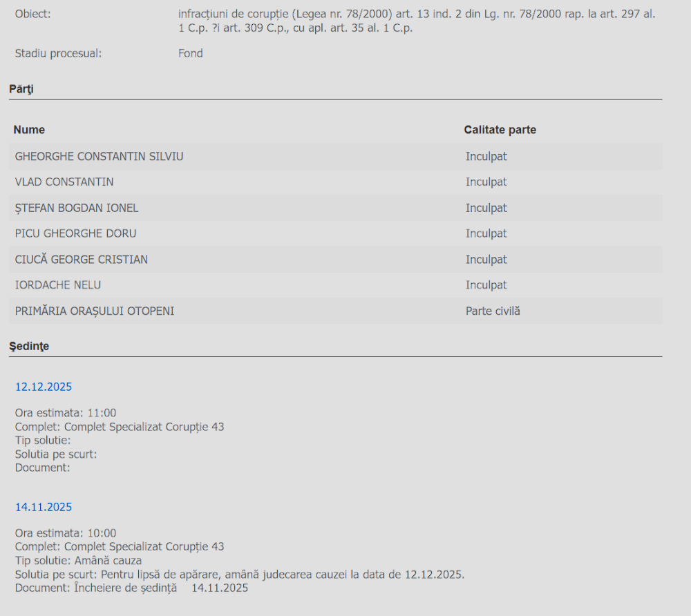Click PRIMĂRIA ORAȘULUI OTOPENI party name
This screenshot has width=691, height=616.
(x=95, y=311)
